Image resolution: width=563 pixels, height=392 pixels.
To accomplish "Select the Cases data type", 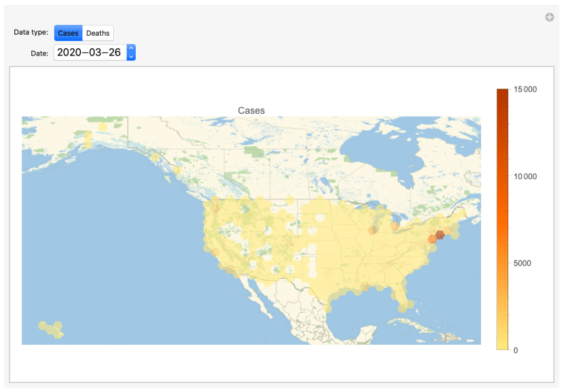I will coord(68,33).
